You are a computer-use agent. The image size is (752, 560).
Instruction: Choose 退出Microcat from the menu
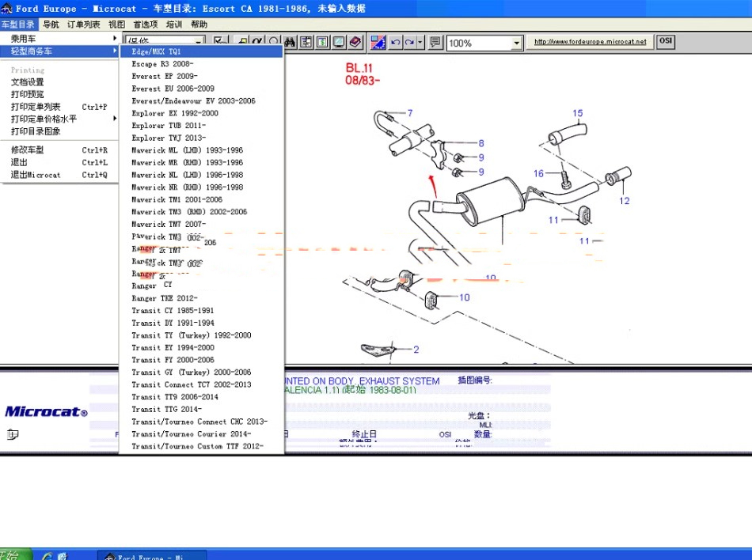click(59, 175)
